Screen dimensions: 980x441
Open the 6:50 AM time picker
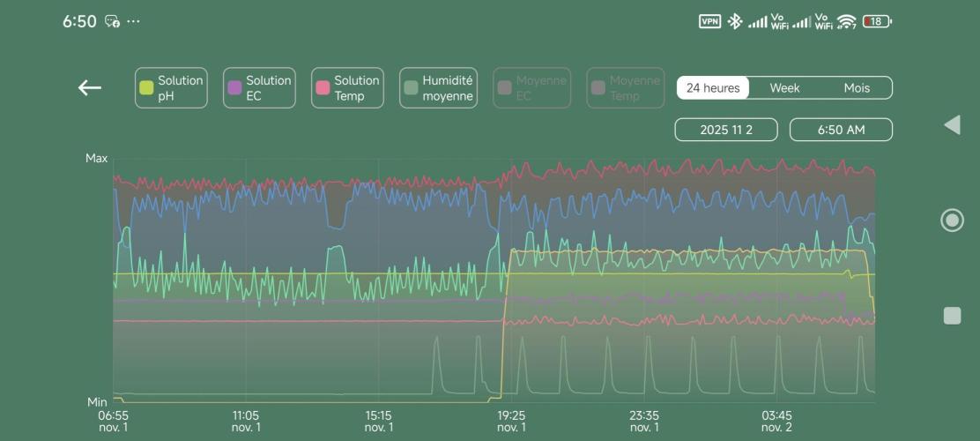pyautogui.click(x=841, y=130)
